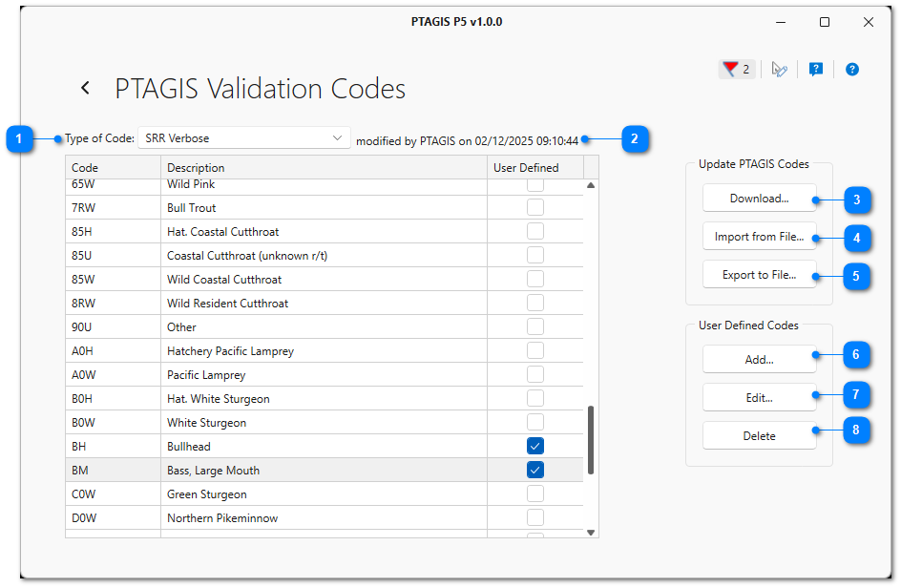Sort by the Code column header
Screen dimensions: 901x588
[114, 167]
